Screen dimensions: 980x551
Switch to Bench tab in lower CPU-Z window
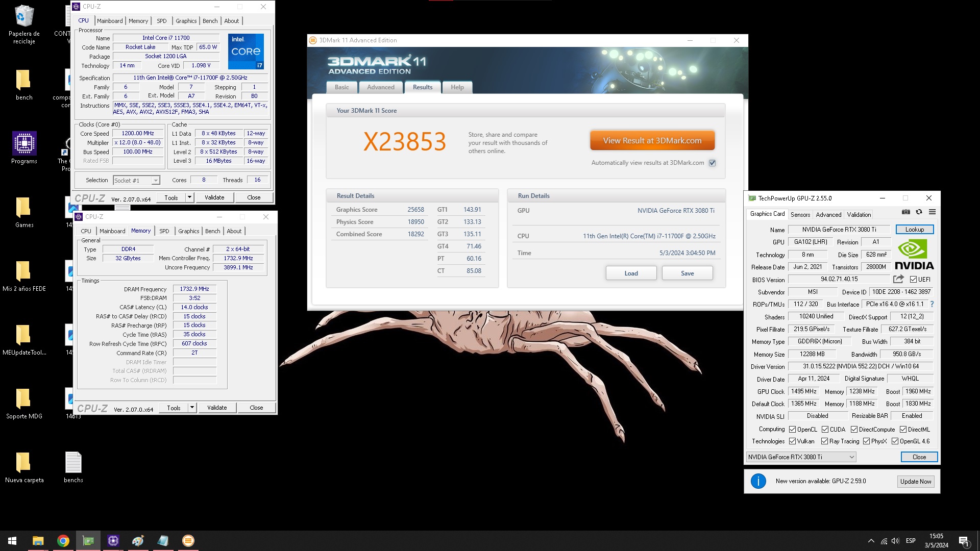point(213,231)
